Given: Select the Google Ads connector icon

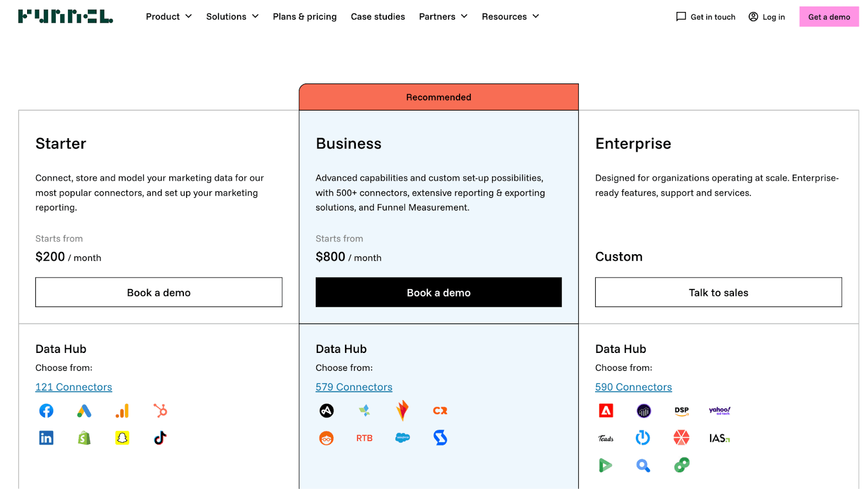Looking at the screenshot, I should (x=84, y=411).
